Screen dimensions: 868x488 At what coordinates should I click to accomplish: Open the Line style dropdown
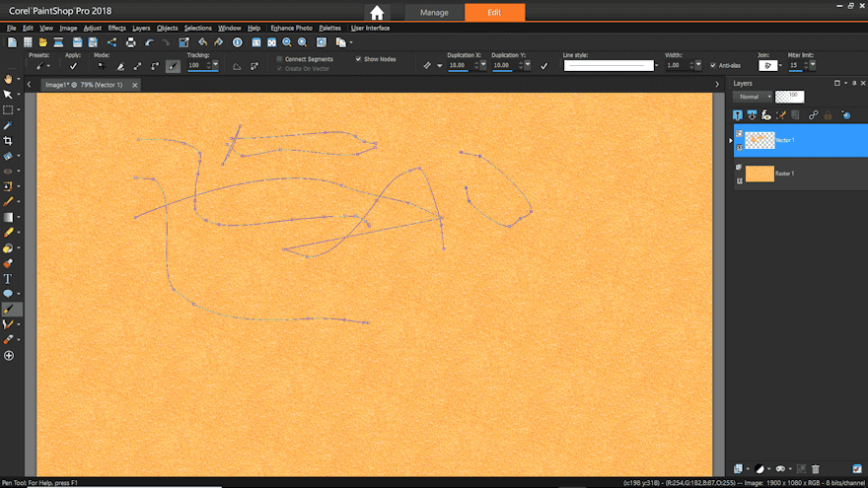coord(611,66)
